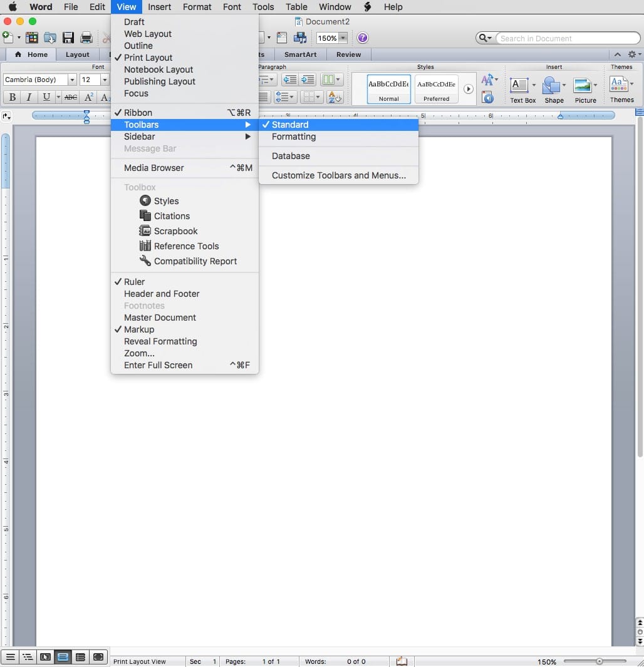Uncheck the Standard toolbar option
The image size is (644, 667).
290,125
